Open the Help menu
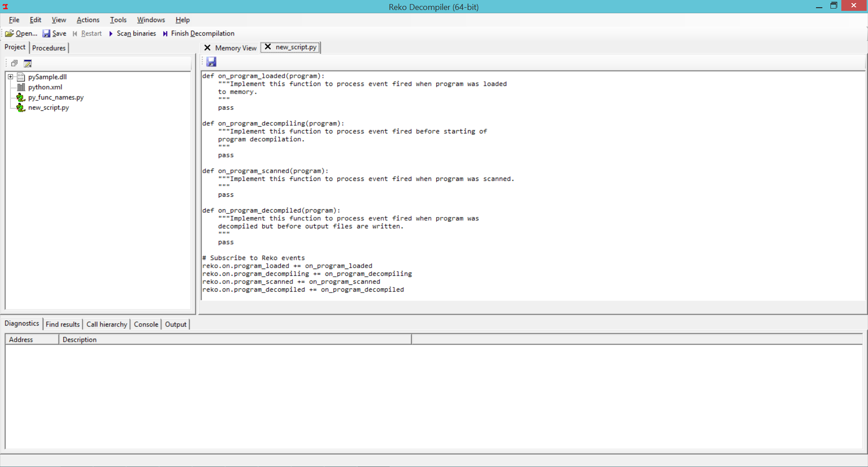The width and height of the screenshot is (868, 467). (x=183, y=20)
